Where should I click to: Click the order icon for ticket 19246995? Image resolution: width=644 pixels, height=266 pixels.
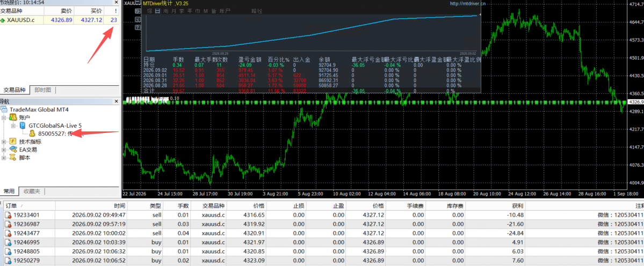tap(8, 242)
